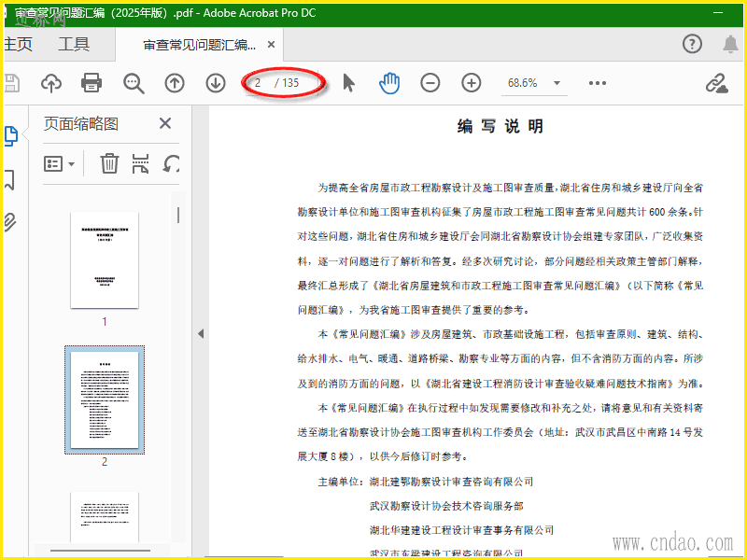Screen dimensions: 747x560
Task: Go to previous page with up arrow
Action: [x=175, y=83]
